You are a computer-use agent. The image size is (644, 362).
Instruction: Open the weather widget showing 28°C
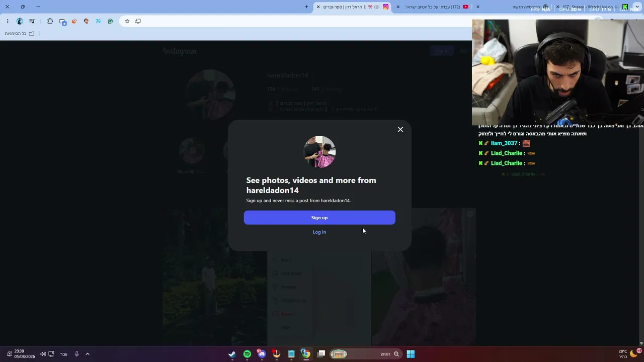tap(628, 354)
